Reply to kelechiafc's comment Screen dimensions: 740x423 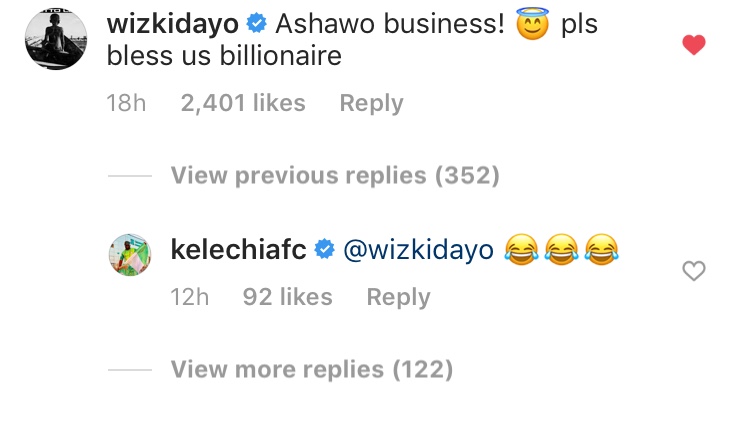point(398,297)
